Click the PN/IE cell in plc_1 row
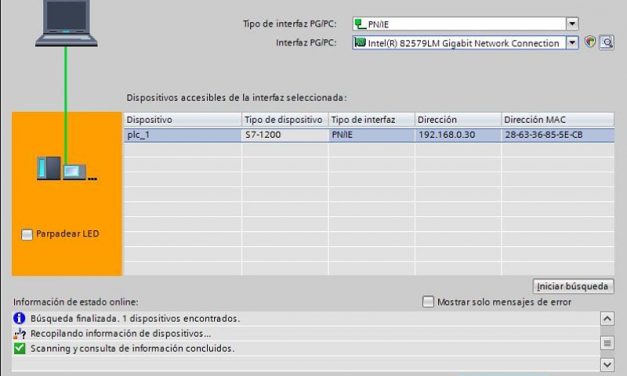This screenshot has width=627, height=376. click(x=371, y=135)
